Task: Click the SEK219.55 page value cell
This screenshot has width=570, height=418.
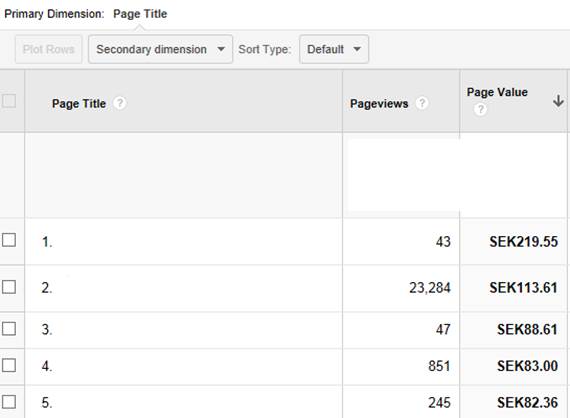Action: click(523, 242)
